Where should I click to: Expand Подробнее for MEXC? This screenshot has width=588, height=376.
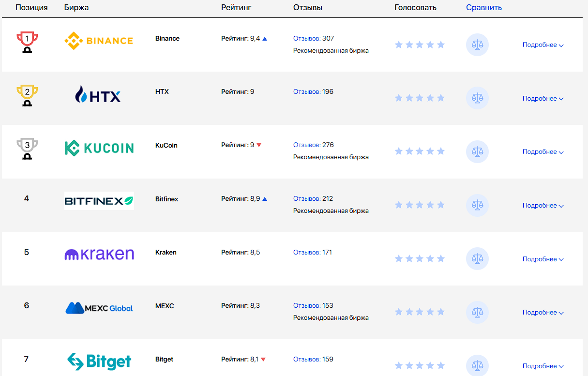click(x=543, y=312)
